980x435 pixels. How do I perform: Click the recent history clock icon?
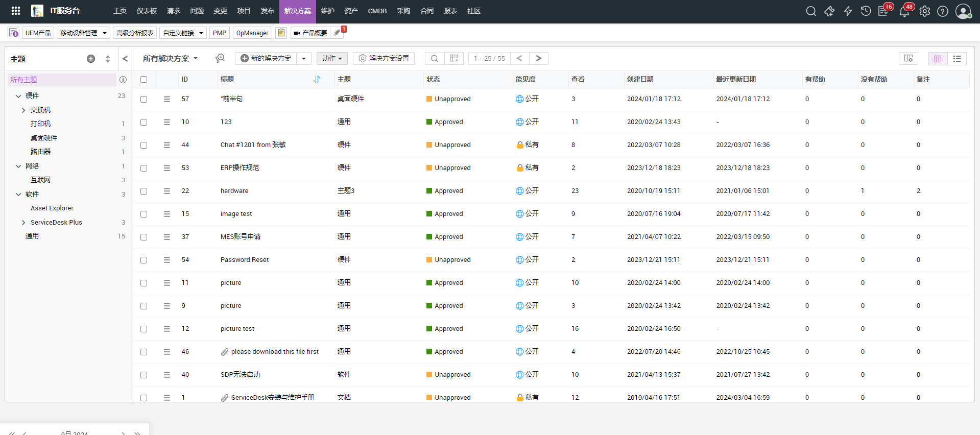click(866, 11)
